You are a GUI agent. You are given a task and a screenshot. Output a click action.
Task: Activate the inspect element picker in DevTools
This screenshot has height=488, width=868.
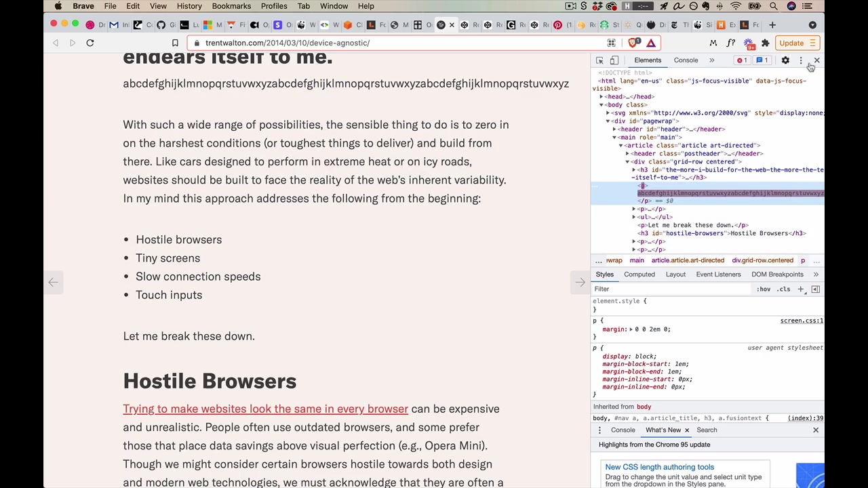pyautogui.click(x=599, y=60)
